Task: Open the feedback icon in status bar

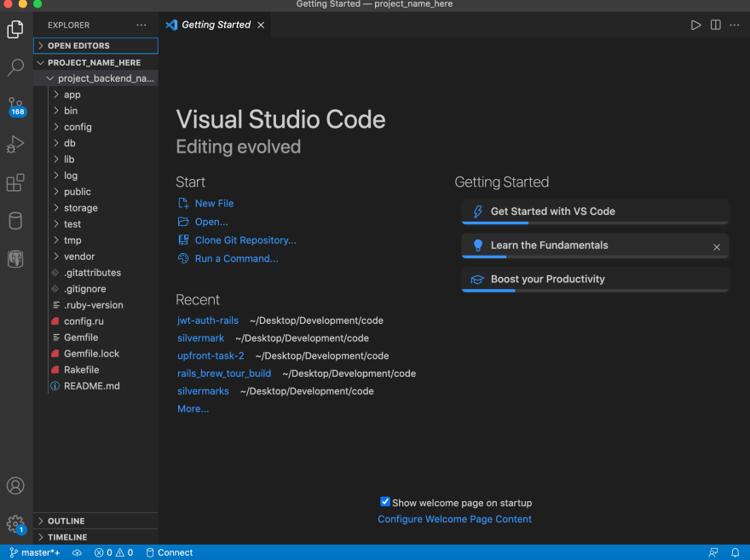Action: pyautogui.click(x=713, y=552)
